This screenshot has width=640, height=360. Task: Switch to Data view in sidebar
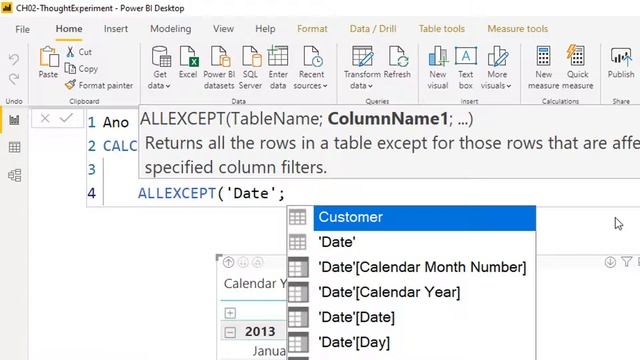coord(14,147)
